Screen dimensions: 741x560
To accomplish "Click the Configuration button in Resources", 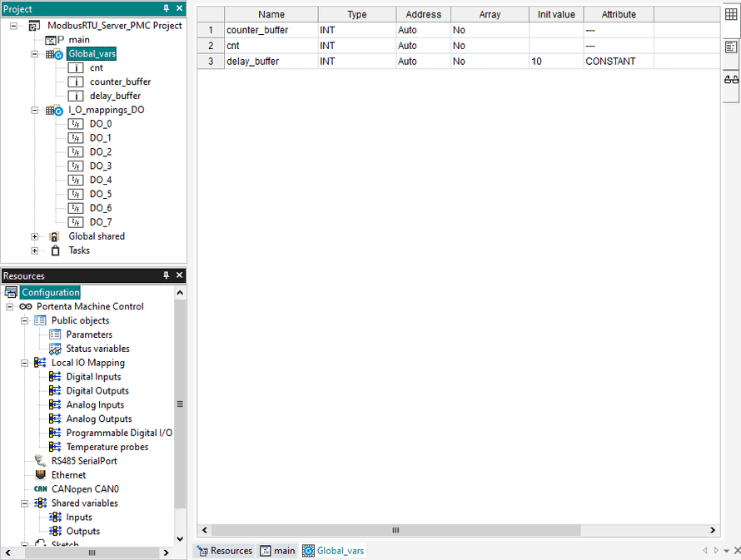I will click(51, 291).
